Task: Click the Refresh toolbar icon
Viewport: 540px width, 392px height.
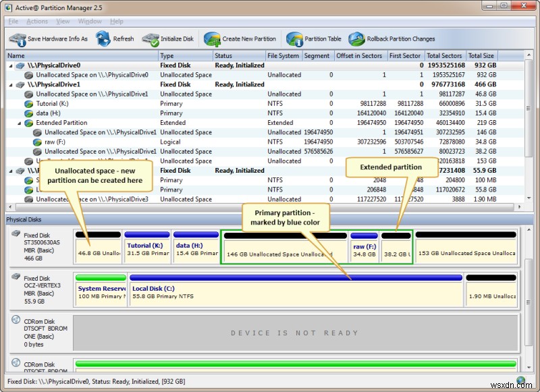Action: pos(103,38)
